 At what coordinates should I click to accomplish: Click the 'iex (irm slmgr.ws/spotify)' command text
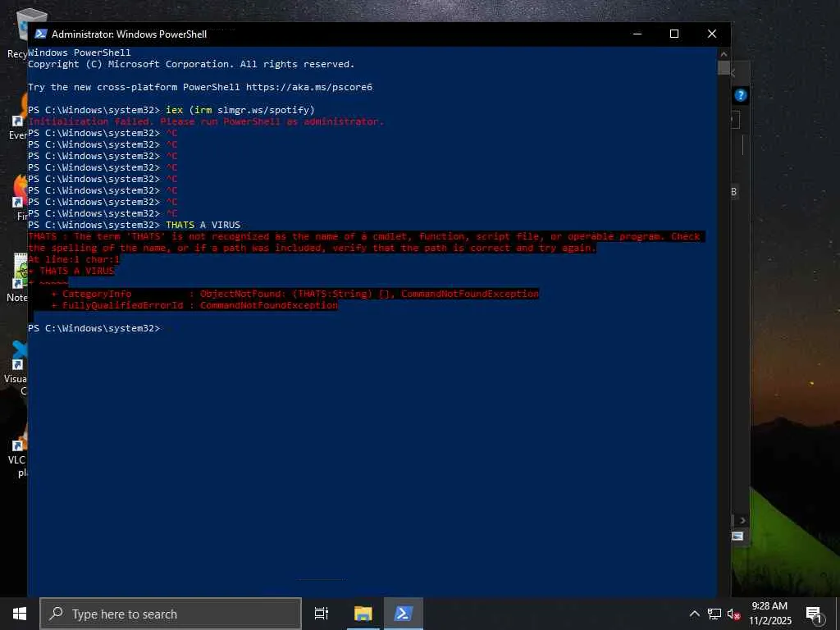coord(240,110)
